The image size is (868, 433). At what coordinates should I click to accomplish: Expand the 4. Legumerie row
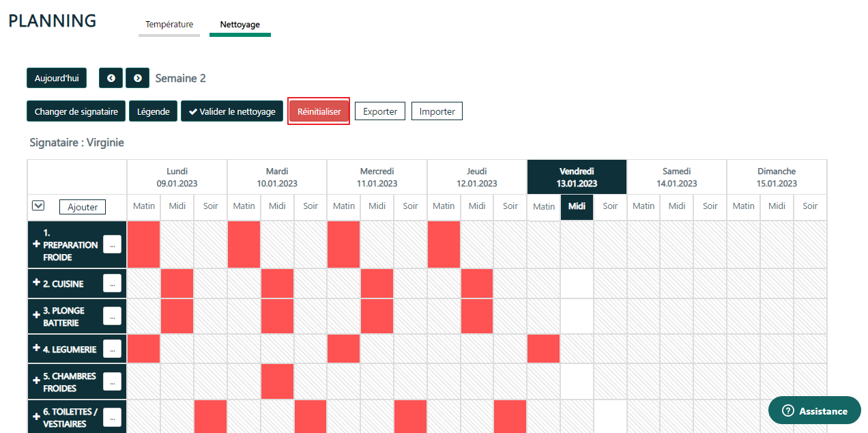coord(37,348)
